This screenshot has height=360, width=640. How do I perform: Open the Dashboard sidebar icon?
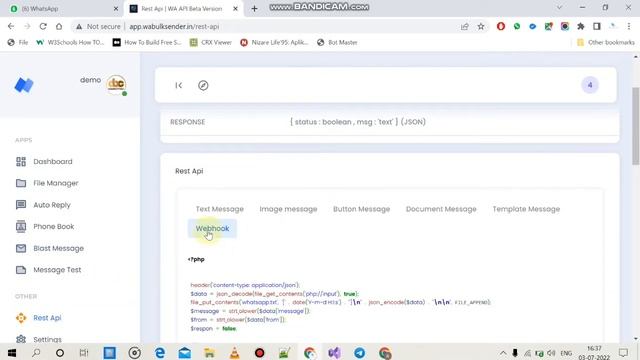[x=21, y=162]
